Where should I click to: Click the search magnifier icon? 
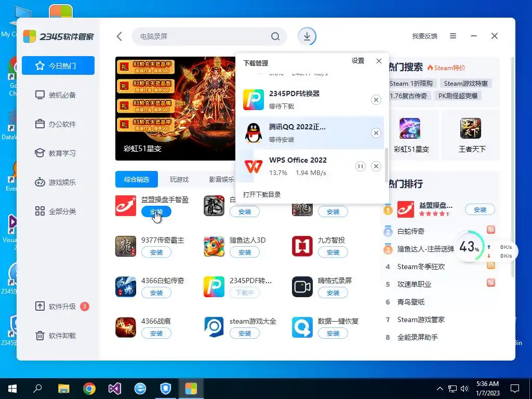(275, 36)
